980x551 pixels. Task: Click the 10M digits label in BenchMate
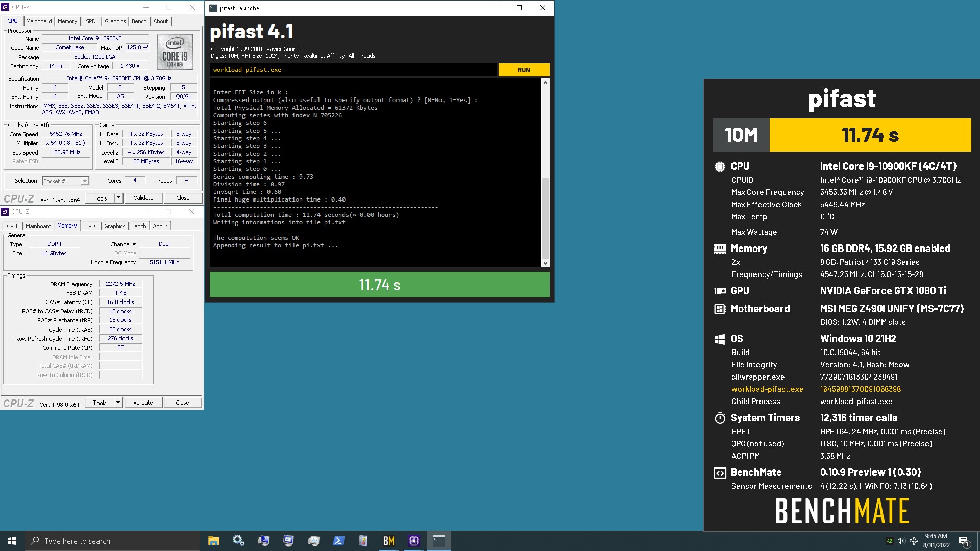[741, 135]
